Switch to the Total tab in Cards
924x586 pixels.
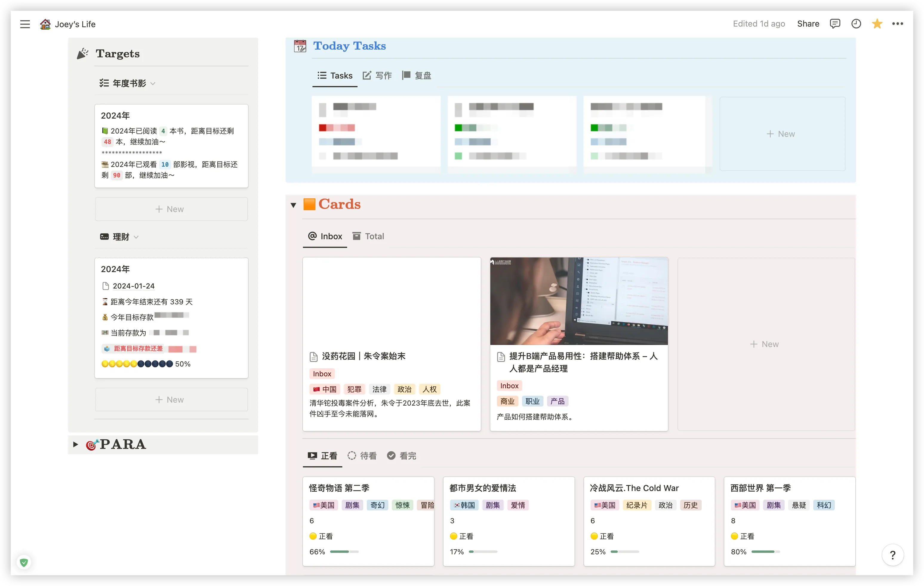(x=368, y=236)
